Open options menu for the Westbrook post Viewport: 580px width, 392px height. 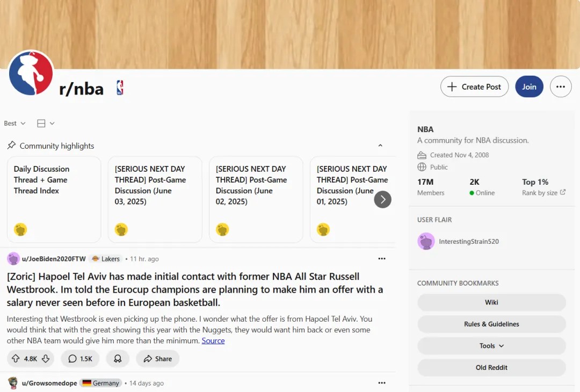[382, 258]
